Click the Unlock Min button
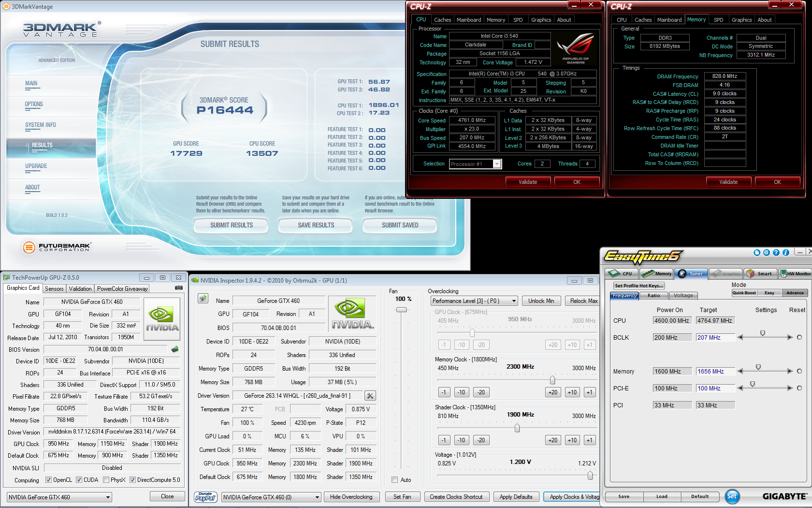Image resolution: width=812 pixels, height=508 pixels. [541, 301]
